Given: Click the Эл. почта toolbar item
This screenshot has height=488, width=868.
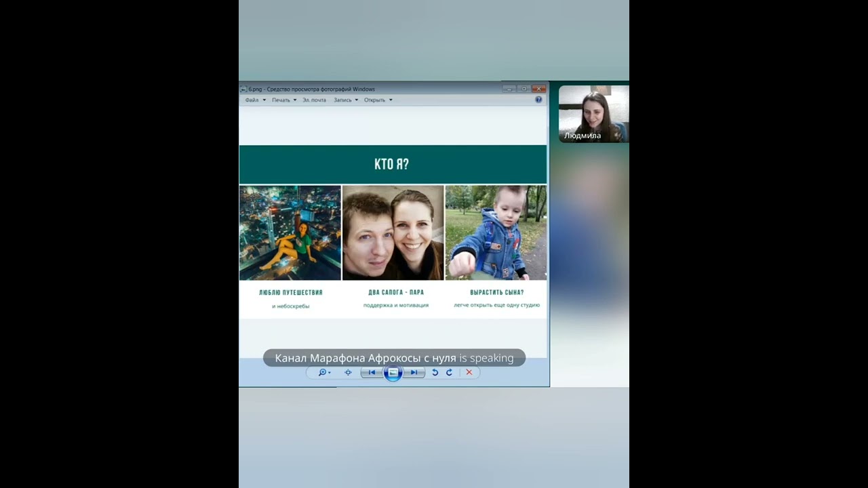Looking at the screenshot, I should [314, 100].
